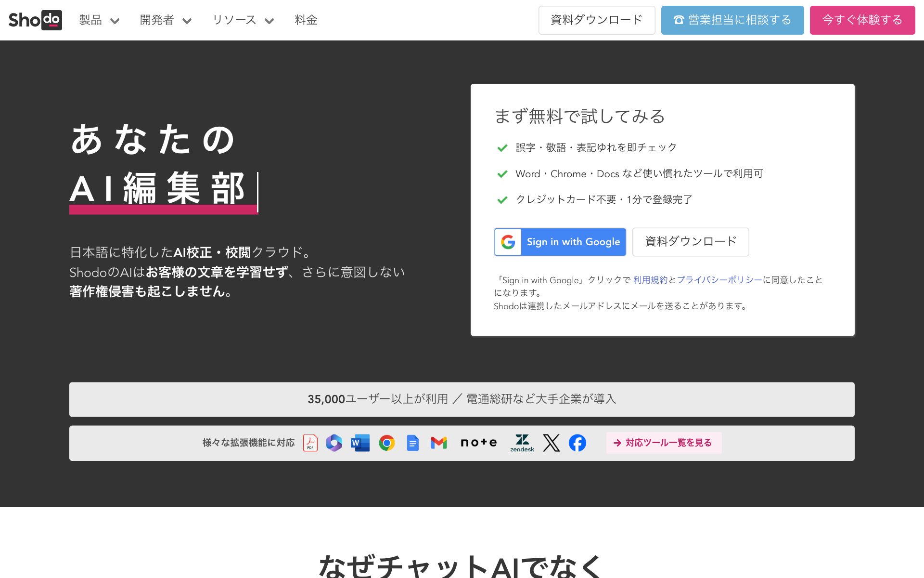
Task: Click the 様々な拡張機能に対応 label
Action: (x=248, y=443)
